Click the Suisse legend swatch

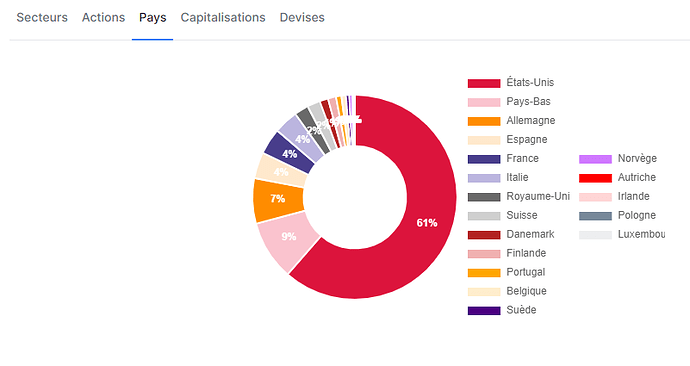coord(484,216)
